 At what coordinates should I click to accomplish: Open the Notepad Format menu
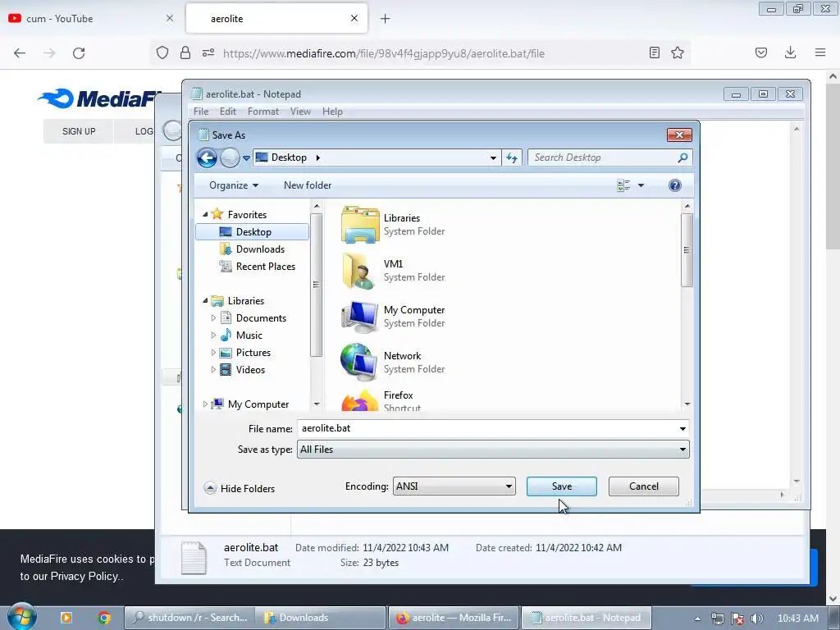(263, 112)
